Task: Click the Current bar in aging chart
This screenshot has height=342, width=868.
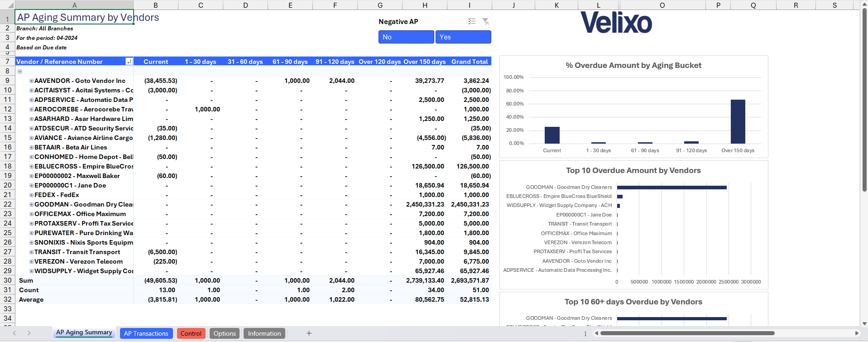Action: tap(552, 135)
